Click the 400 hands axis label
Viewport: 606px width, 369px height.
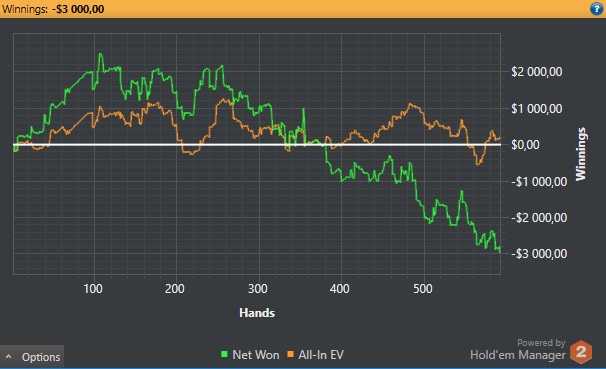(x=340, y=289)
